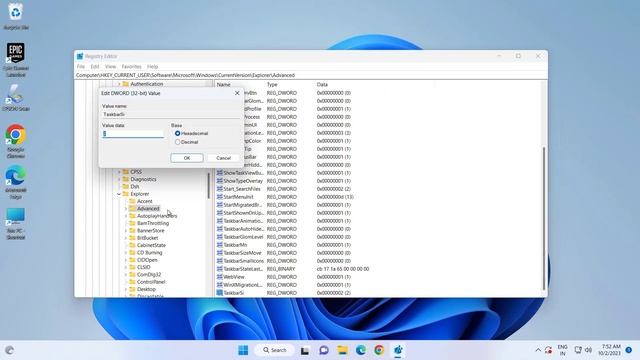Expand the CLSID key node

coord(126,267)
